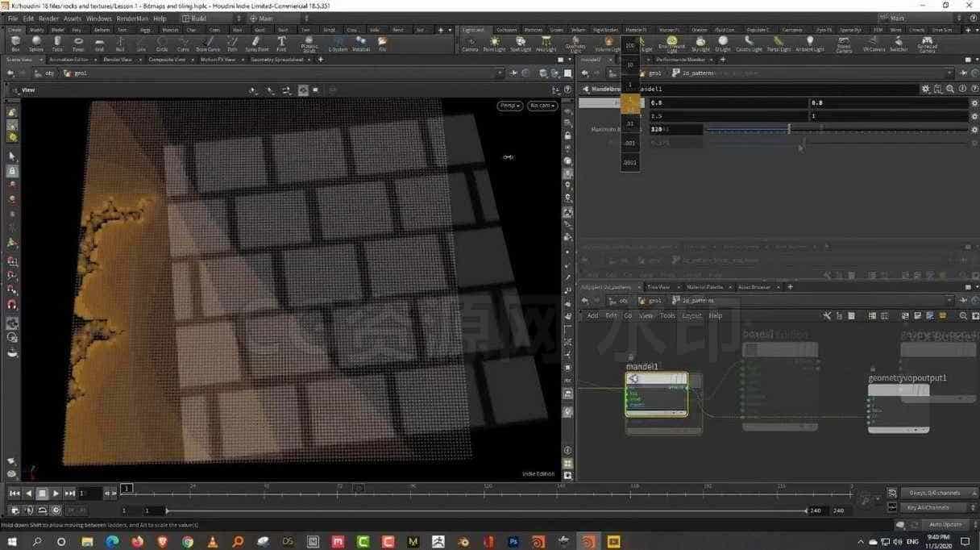Screen dimensions: 980x550
Task: Click the playbar frame scrubber at frame 1
Action: (127, 488)
